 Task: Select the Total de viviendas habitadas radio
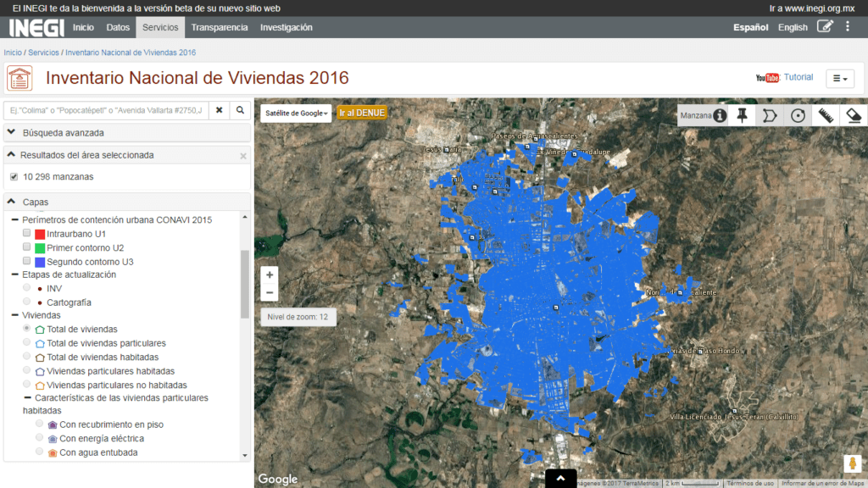(27, 357)
